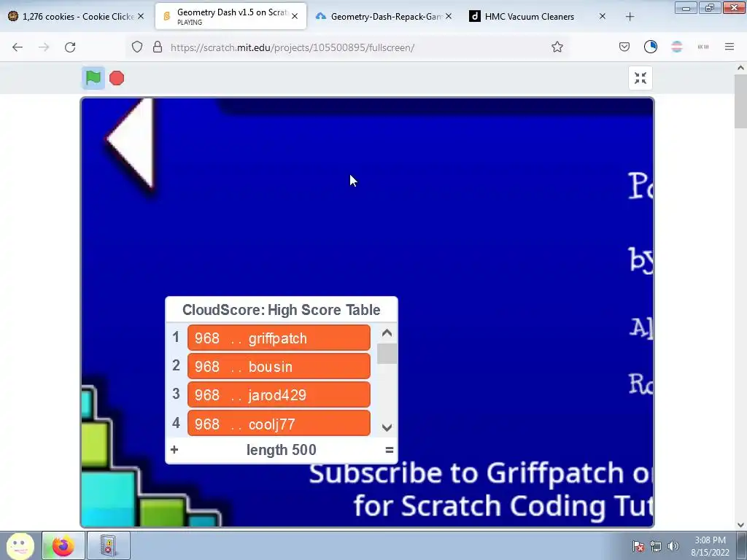747x560 pixels.
Task: Select row 2 bousin score entry
Action: (x=279, y=366)
